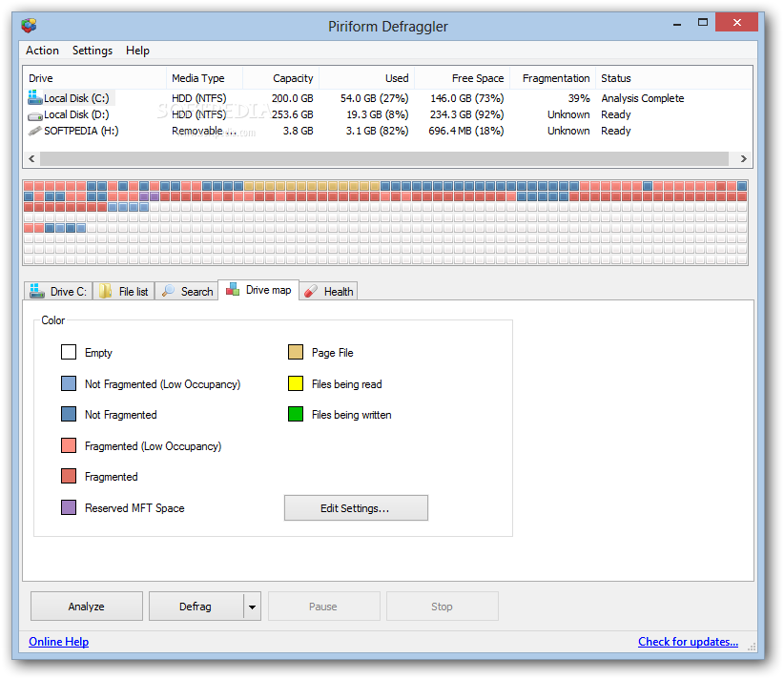Open the Online Help link
Image resolution: width=784 pixels, height=679 pixels.
tap(58, 642)
